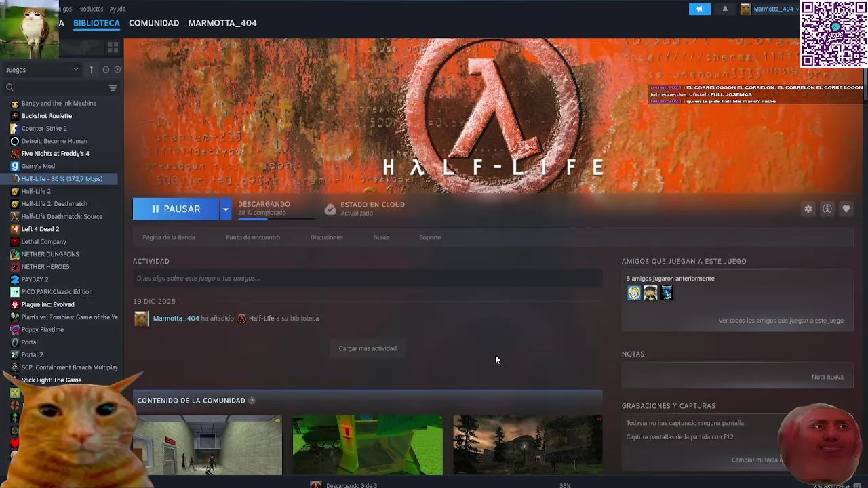Viewport: 868px width, 488px height.
Task: Load more activity with Cargar más actividad
Action: (x=368, y=348)
